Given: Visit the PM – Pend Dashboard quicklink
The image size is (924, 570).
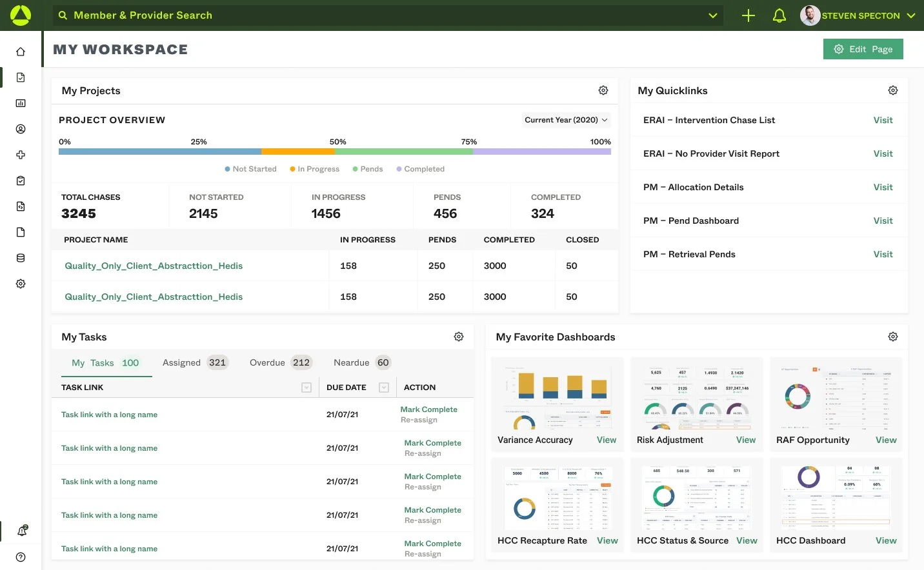Looking at the screenshot, I should click(883, 221).
